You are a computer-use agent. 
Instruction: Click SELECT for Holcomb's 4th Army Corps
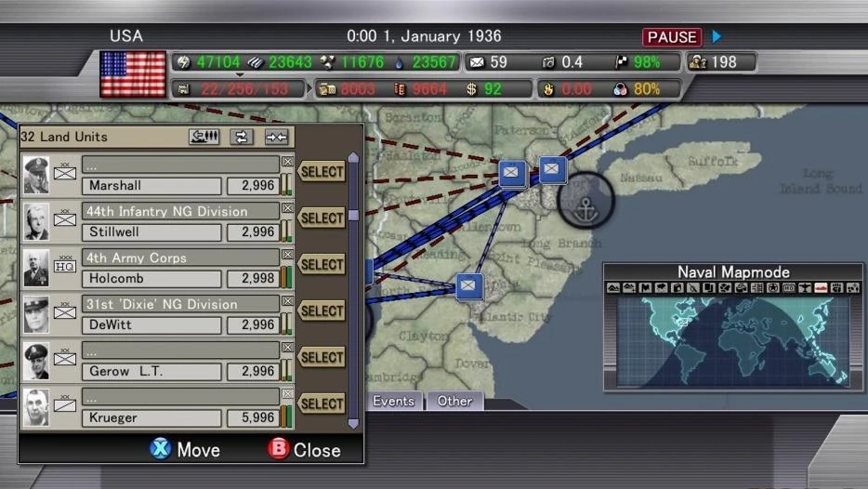tap(322, 265)
